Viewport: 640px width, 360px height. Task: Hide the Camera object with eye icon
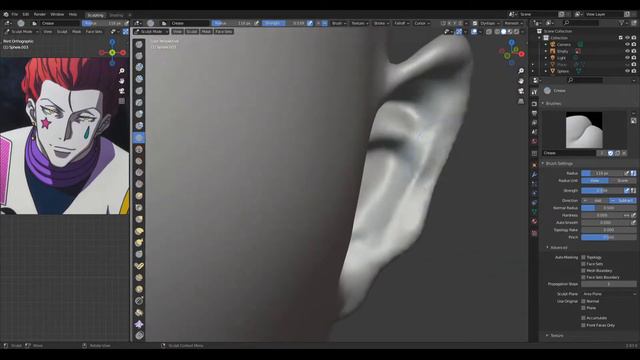click(x=627, y=44)
